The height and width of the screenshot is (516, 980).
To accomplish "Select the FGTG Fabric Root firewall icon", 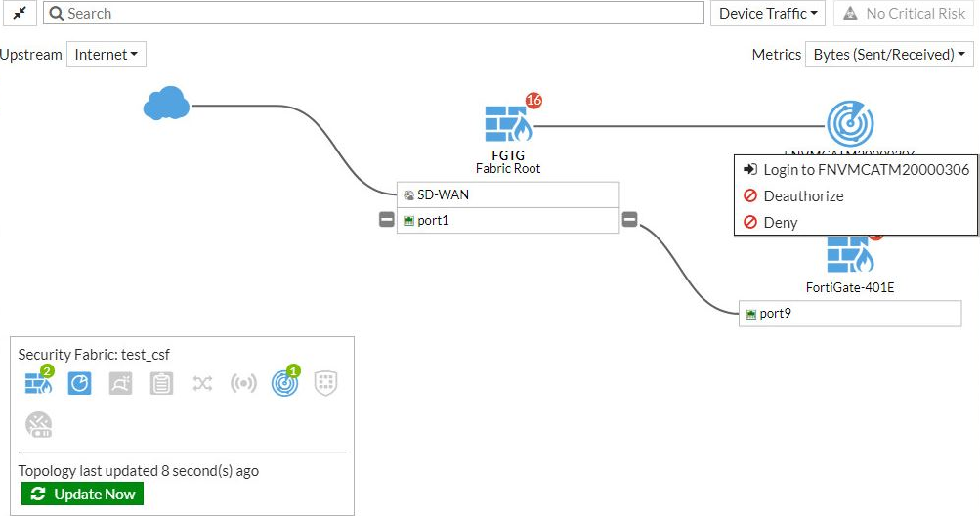I will [x=508, y=124].
